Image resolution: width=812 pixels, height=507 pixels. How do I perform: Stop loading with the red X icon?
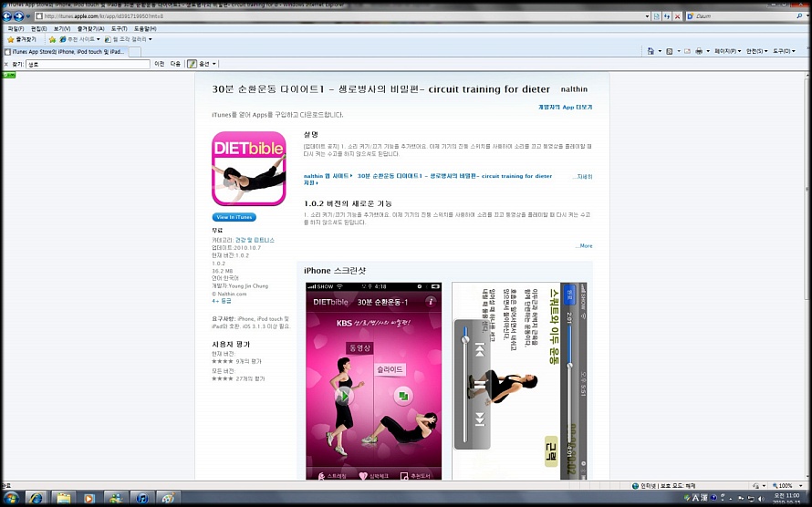pos(677,16)
